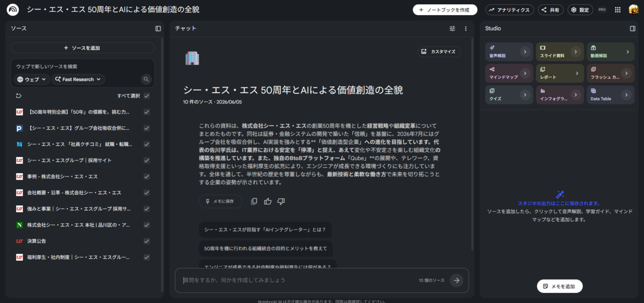The width and height of the screenshot is (644, 303).
Task: Click メモに保存 button
Action: tap(220, 201)
